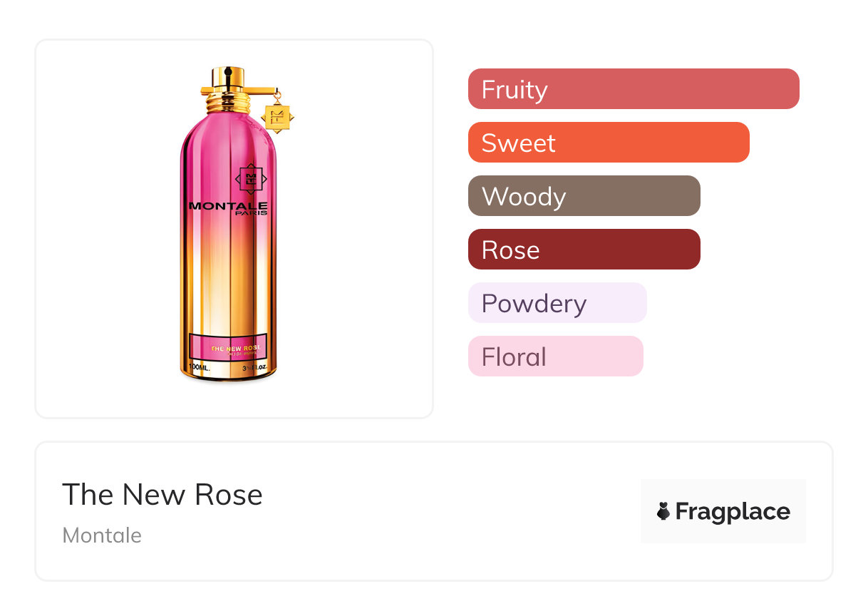Click The New Rose bottle label
Screen dimensions: 868x616
(227, 346)
